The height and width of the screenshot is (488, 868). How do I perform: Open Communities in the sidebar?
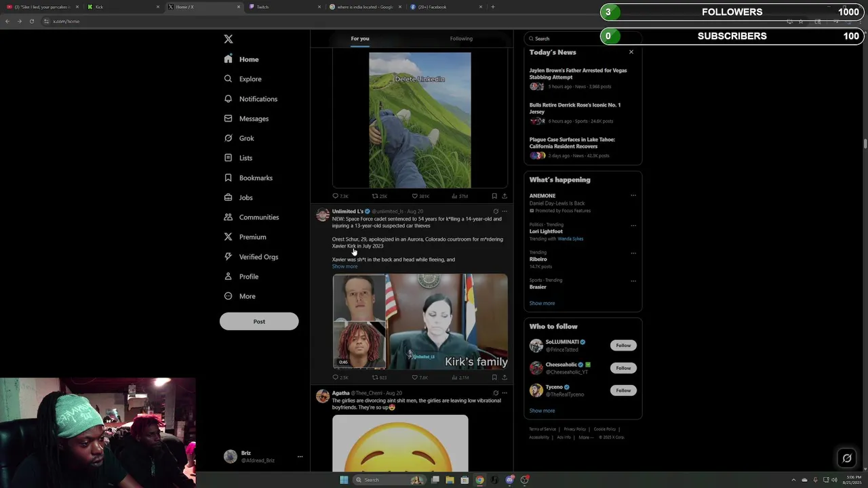click(251, 217)
